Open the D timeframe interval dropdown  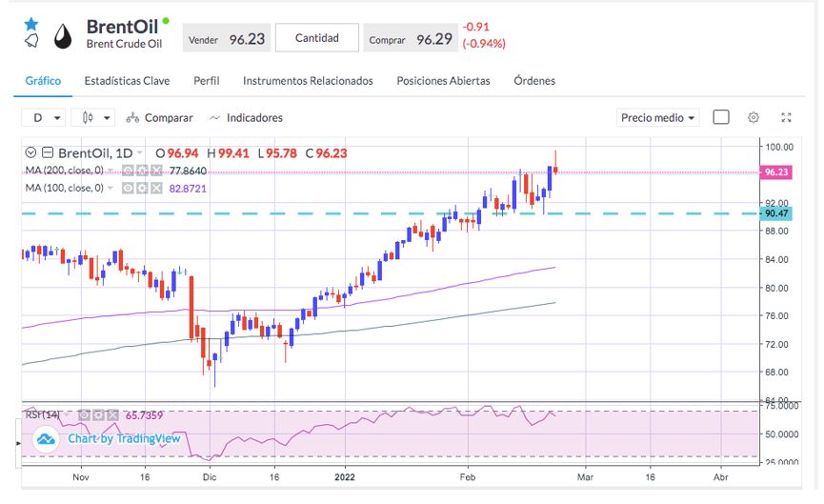(x=44, y=118)
